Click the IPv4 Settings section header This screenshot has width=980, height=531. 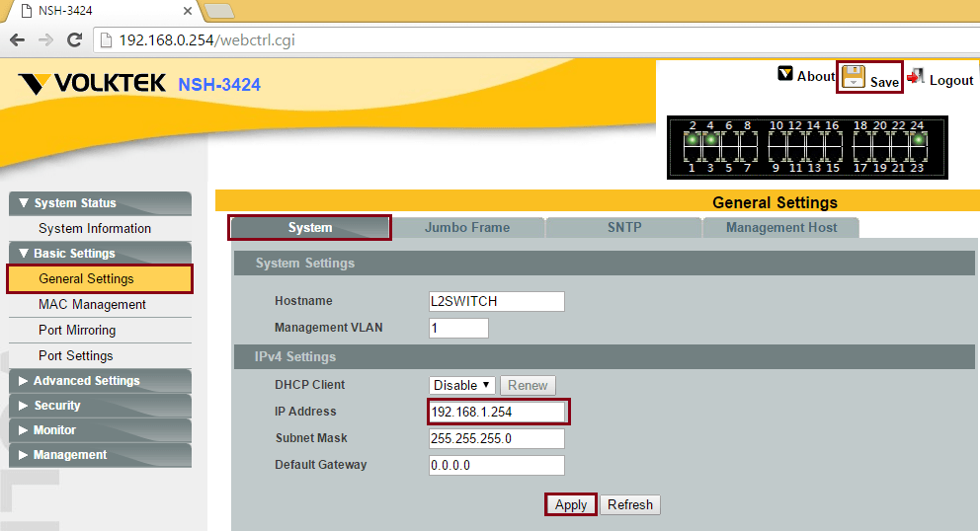coord(605,356)
